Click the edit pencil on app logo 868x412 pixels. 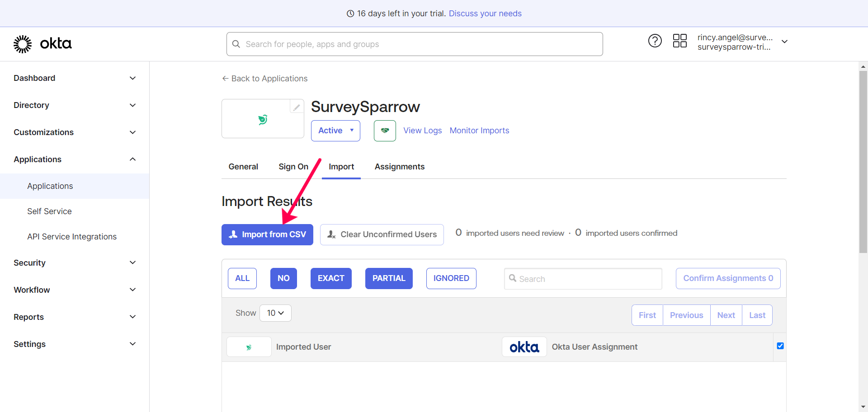(297, 107)
